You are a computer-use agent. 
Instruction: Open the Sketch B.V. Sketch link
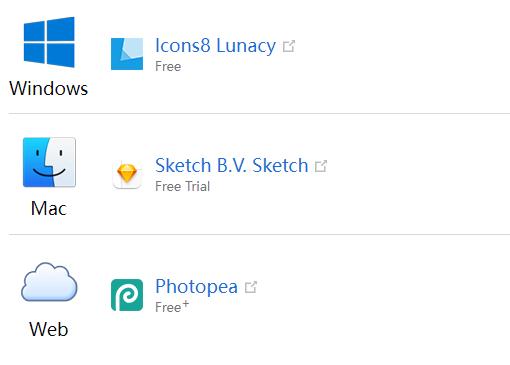pos(232,166)
